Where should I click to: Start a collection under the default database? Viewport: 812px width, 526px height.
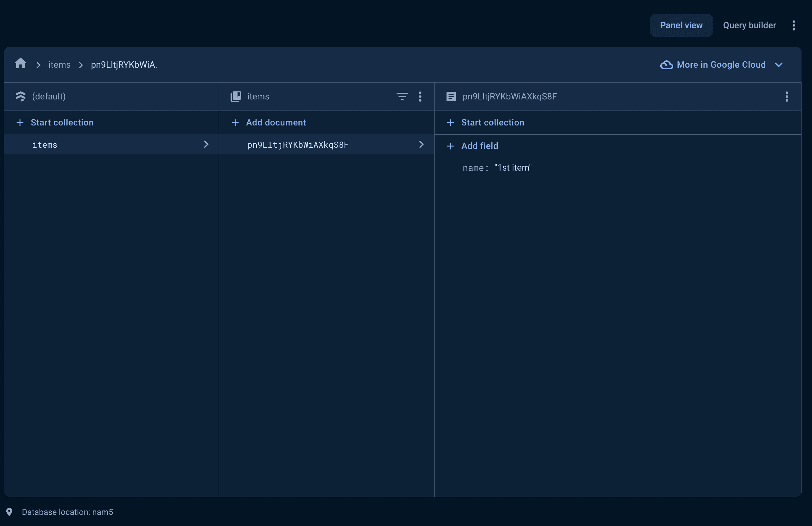point(62,123)
